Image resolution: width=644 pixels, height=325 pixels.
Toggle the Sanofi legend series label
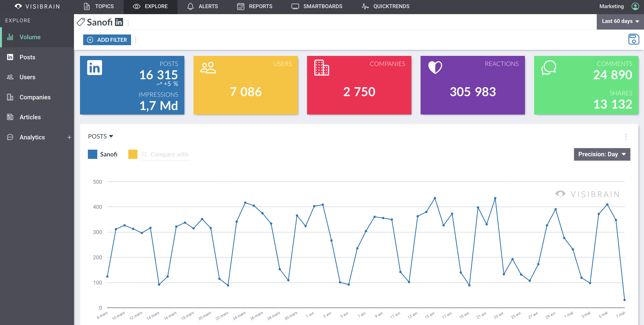point(108,154)
